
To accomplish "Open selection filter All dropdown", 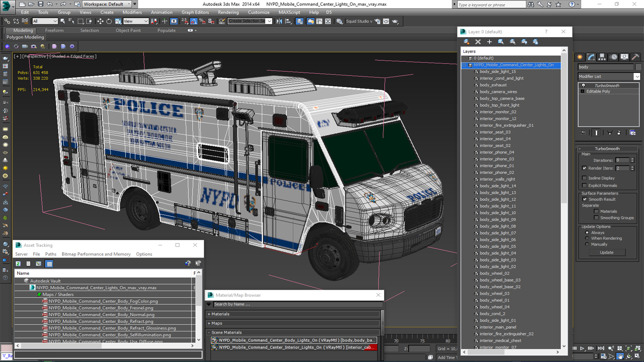I will (x=45, y=21).
